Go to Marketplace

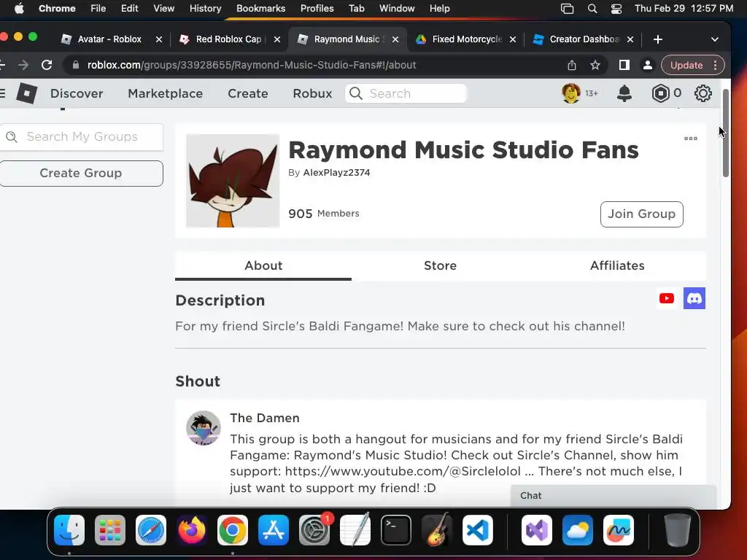166,93
